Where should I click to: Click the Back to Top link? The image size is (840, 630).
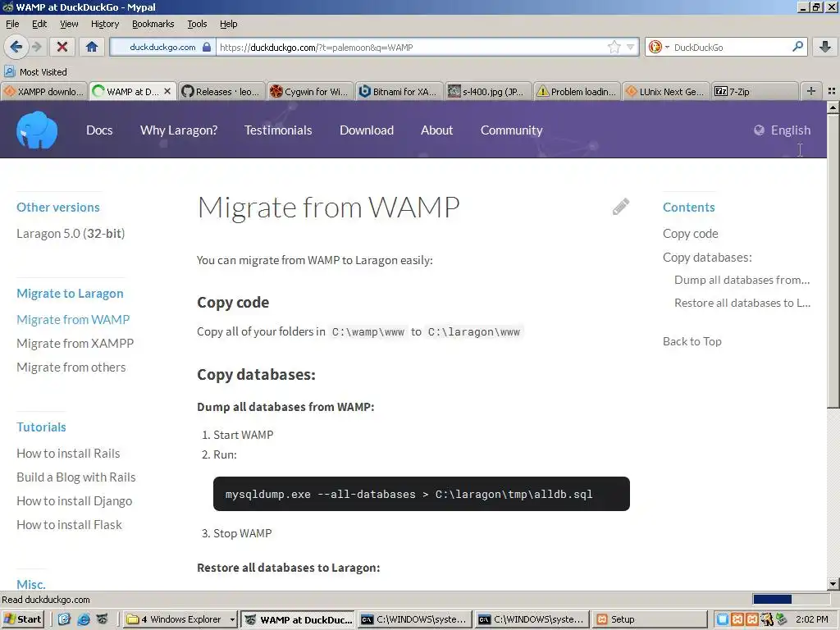tap(692, 341)
